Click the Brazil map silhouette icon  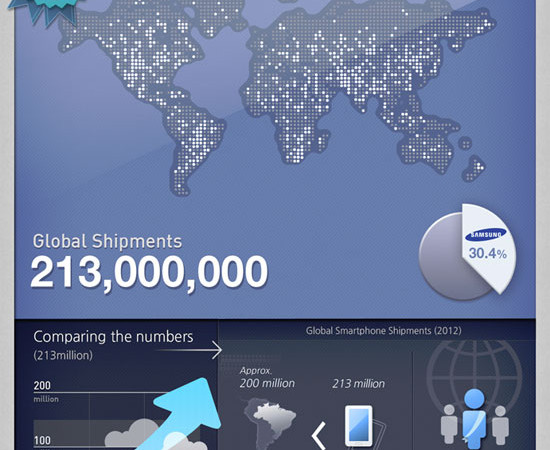[269, 424]
